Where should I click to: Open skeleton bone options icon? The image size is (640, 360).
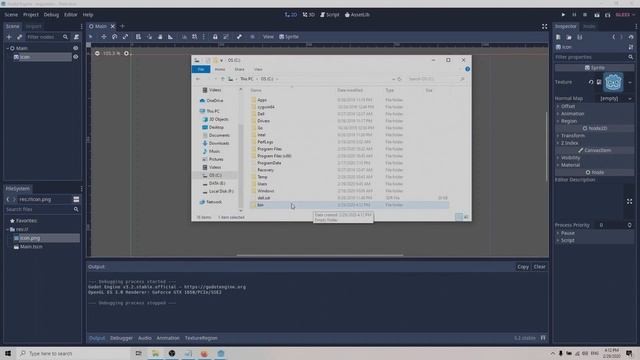coord(239,37)
